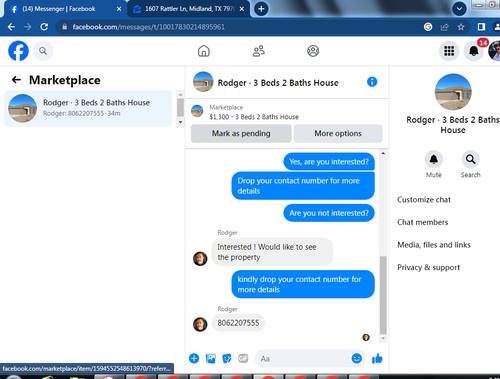This screenshot has width=500, height=379.
Task: Click the Facebook search magnifier icon
Action: point(43,51)
